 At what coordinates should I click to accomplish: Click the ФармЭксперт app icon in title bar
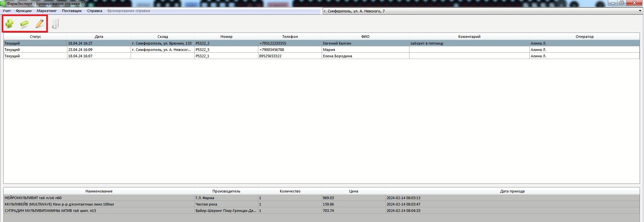[3, 4]
